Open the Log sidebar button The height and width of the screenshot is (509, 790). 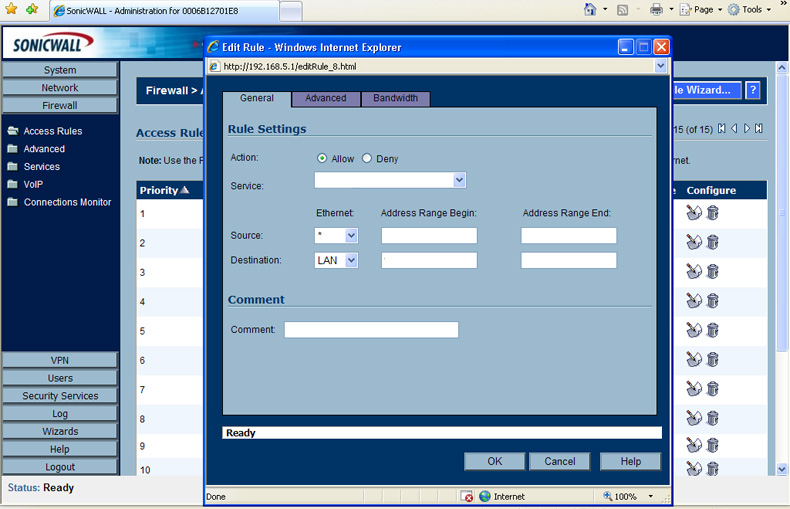pyautogui.click(x=60, y=414)
